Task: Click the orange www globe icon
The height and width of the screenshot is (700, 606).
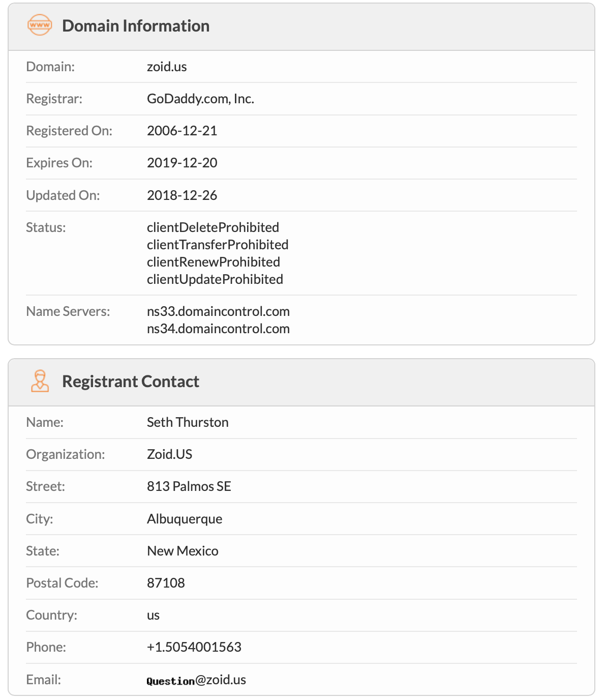Action: [40, 25]
